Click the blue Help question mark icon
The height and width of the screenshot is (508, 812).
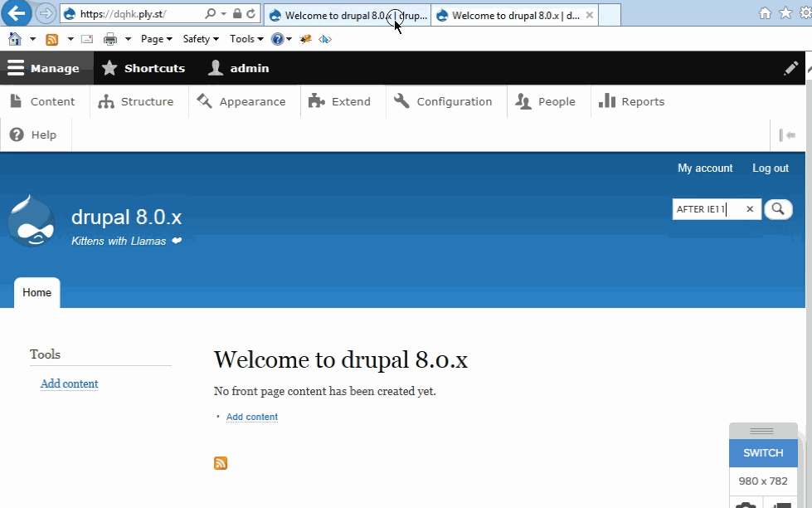(x=278, y=39)
